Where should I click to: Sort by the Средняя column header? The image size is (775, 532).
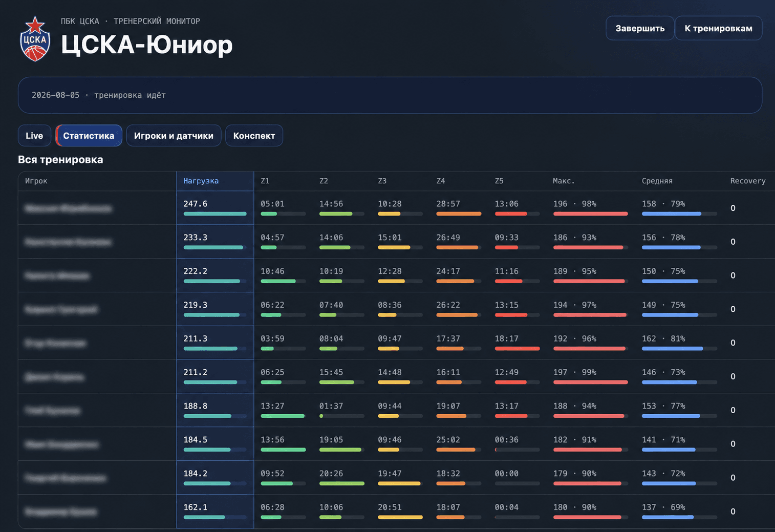(657, 181)
